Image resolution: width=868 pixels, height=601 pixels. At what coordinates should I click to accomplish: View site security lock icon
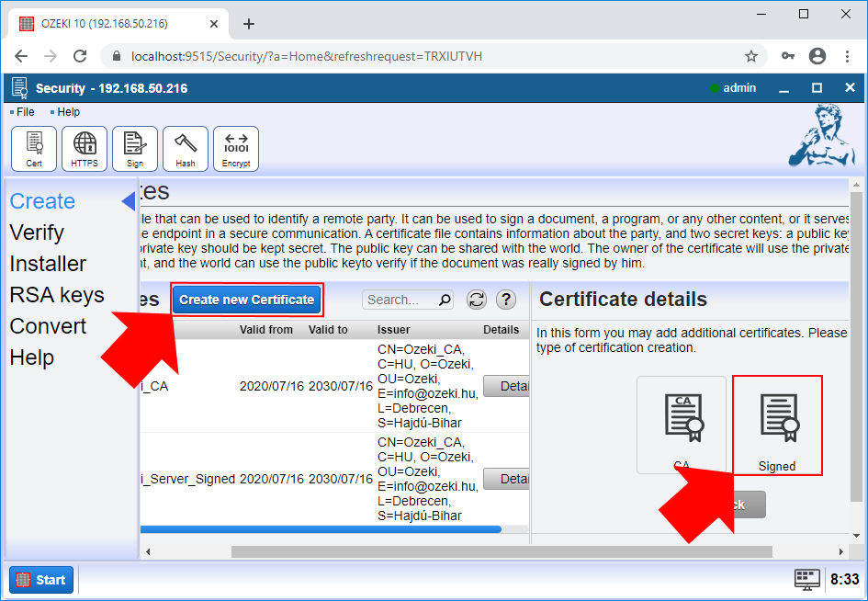tap(117, 56)
